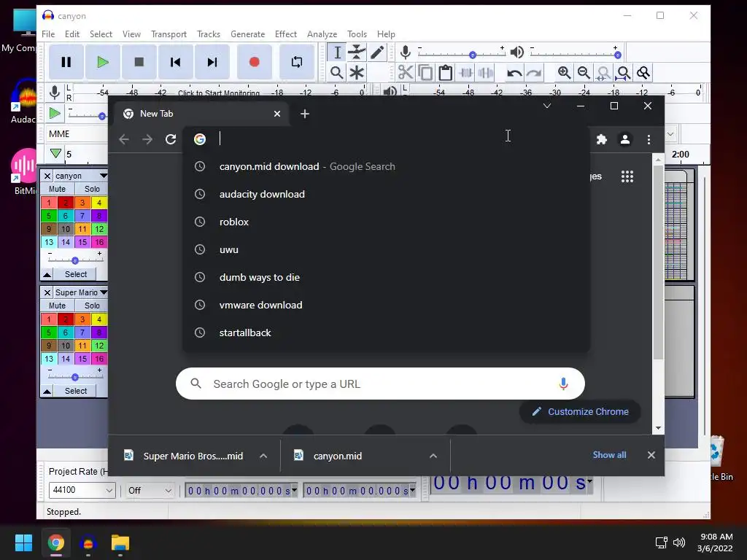
Task: Open the File menu in Audacity
Action: coord(48,34)
